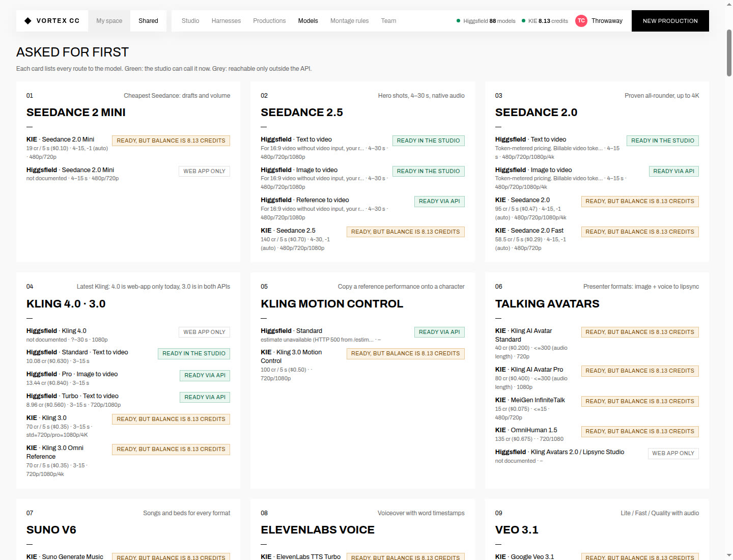Click Web App Only badge for Kling Avatars 2.0

pyautogui.click(x=673, y=453)
